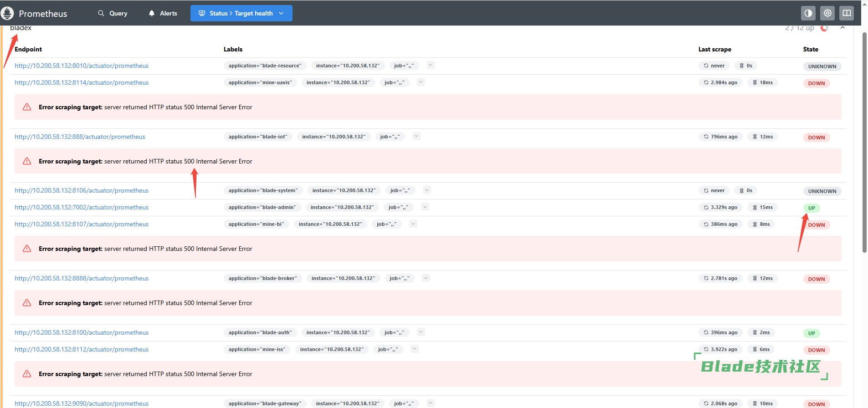Toggle the dark/light theme icon
Screen dimensions: 868x408
[808, 13]
